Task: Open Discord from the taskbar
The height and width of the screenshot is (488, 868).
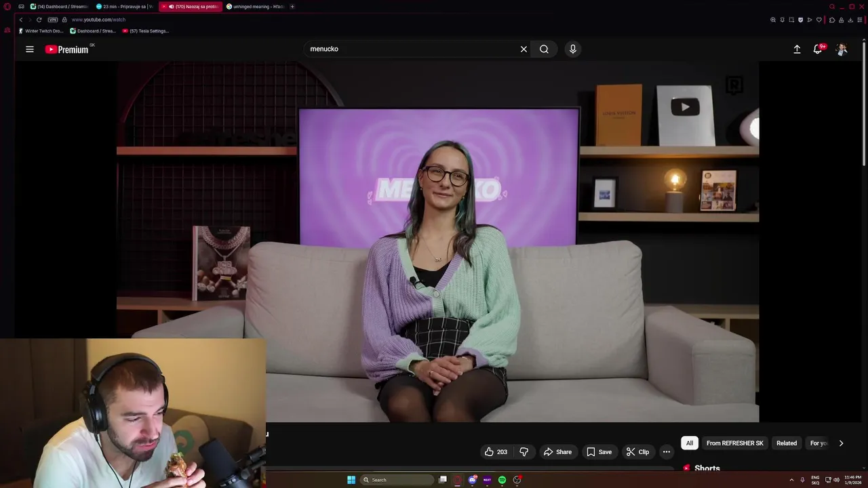Action: coord(473,480)
